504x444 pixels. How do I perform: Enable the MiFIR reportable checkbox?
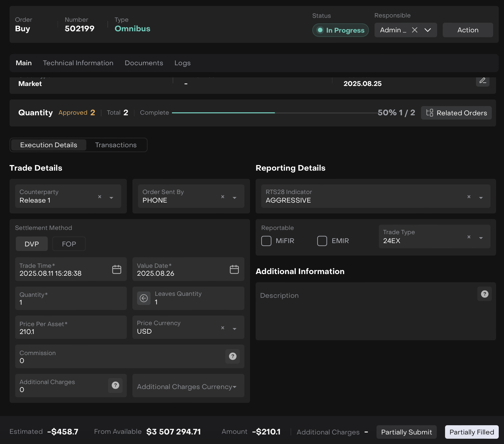[x=266, y=241]
